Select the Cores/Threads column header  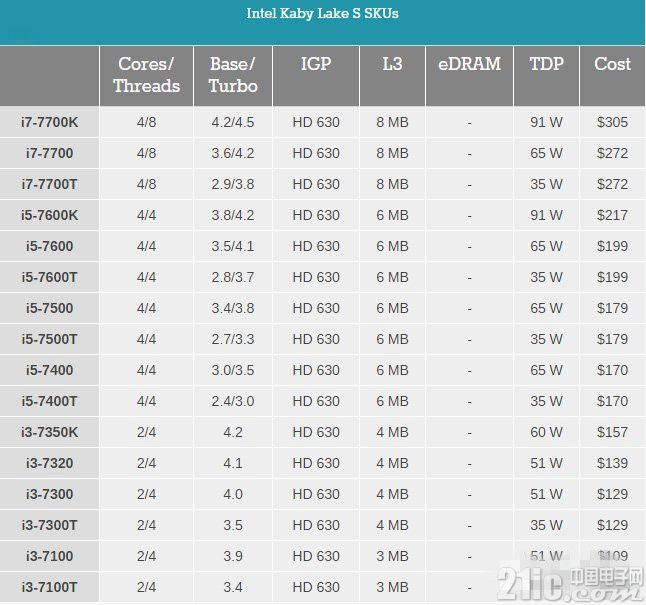(x=146, y=75)
